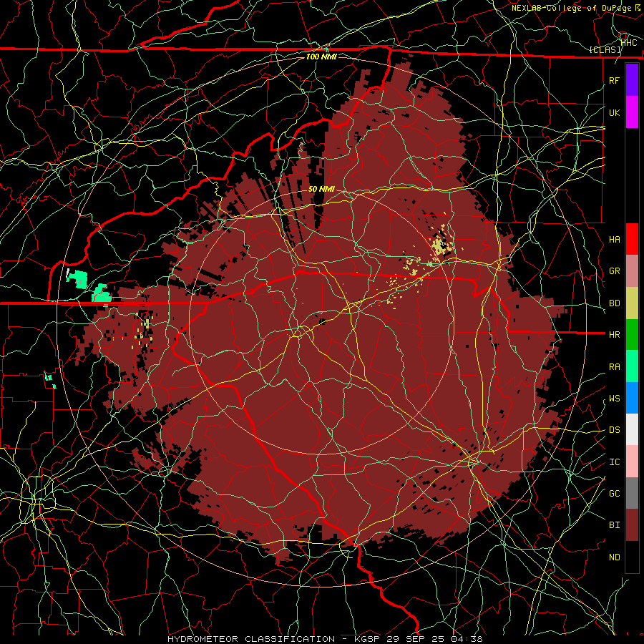Click the HR green legend swatch
This screenshot has height=644, width=644.
(632, 334)
